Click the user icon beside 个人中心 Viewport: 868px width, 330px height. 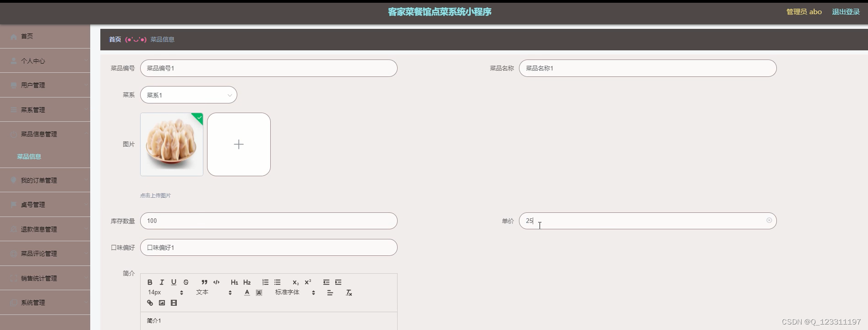(x=14, y=61)
